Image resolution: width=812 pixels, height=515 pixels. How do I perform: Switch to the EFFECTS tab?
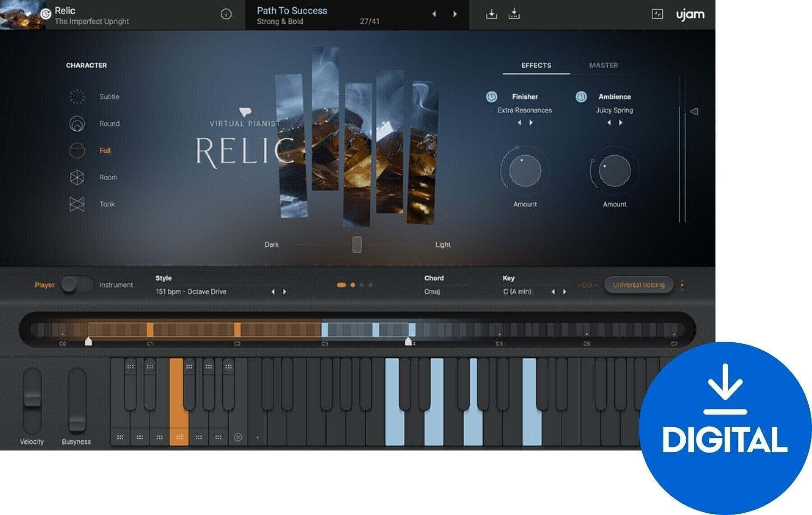pyautogui.click(x=536, y=65)
